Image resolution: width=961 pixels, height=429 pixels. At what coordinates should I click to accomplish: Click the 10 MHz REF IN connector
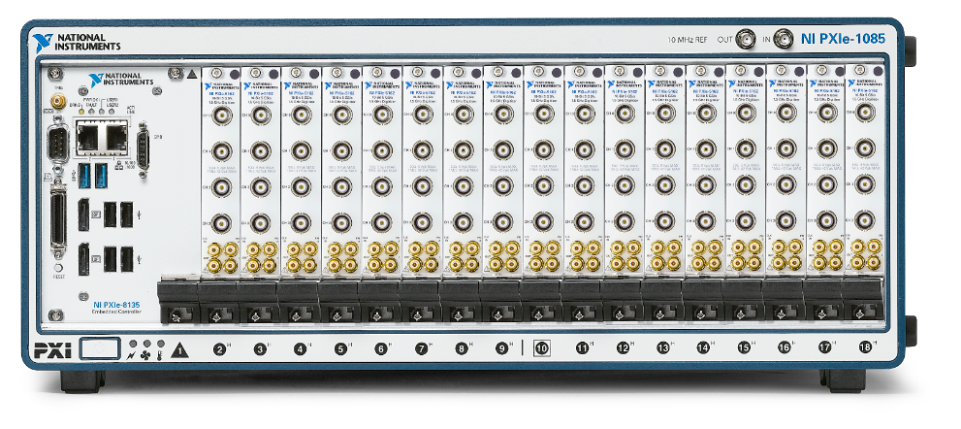pyautogui.click(x=785, y=40)
